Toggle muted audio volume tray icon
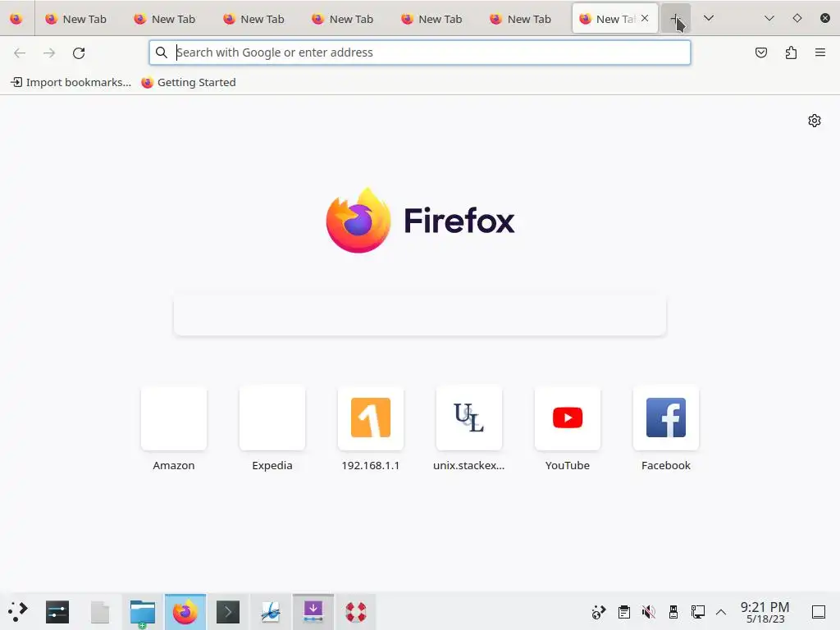 coord(648,612)
